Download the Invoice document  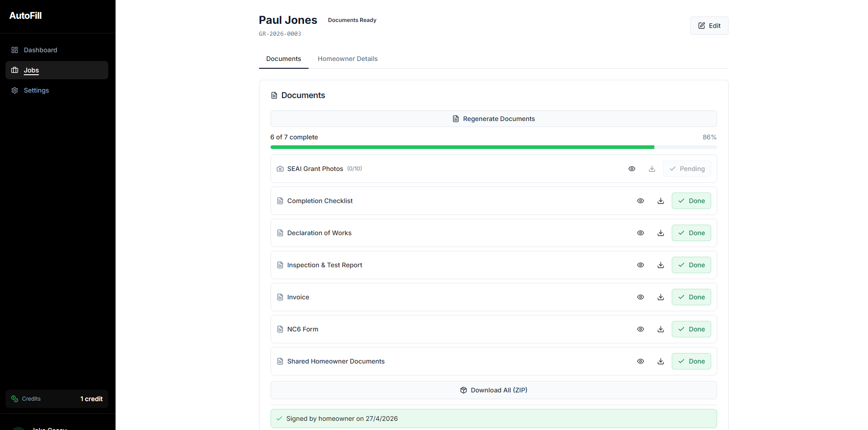pos(661,297)
